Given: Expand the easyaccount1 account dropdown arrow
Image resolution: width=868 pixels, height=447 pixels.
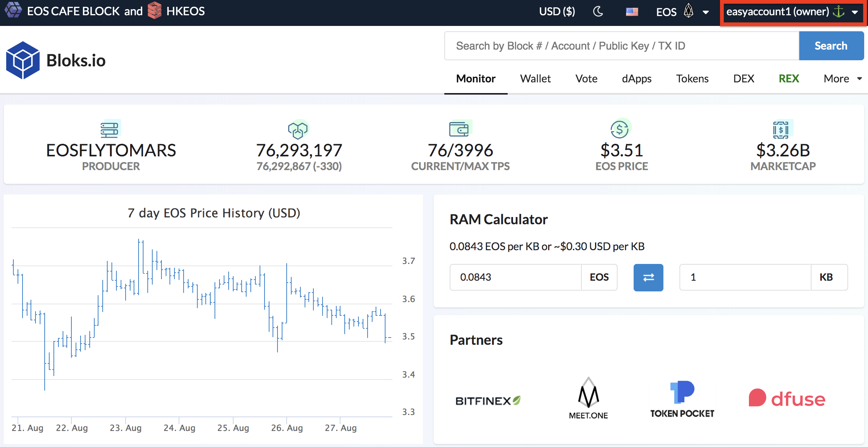Looking at the screenshot, I should [855, 12].
